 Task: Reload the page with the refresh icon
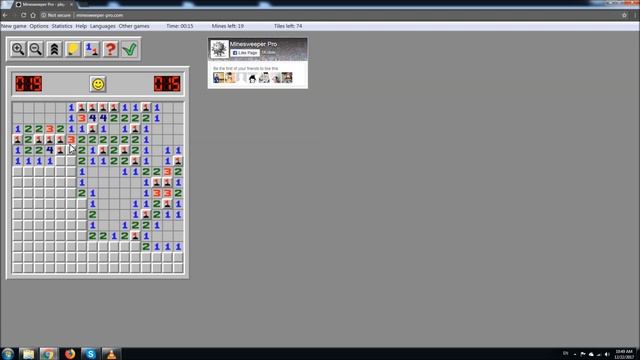(x=24, y=15)
